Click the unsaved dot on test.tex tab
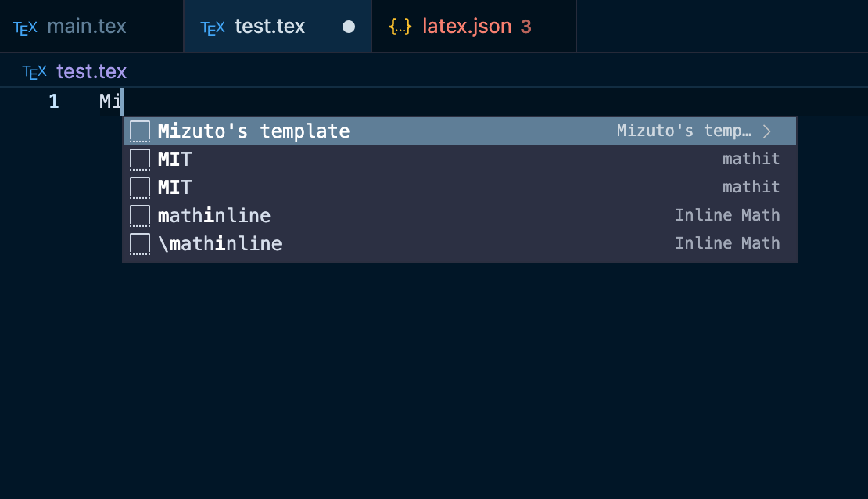This screenshot has width=868, height=499. click(x=349, y=27)
